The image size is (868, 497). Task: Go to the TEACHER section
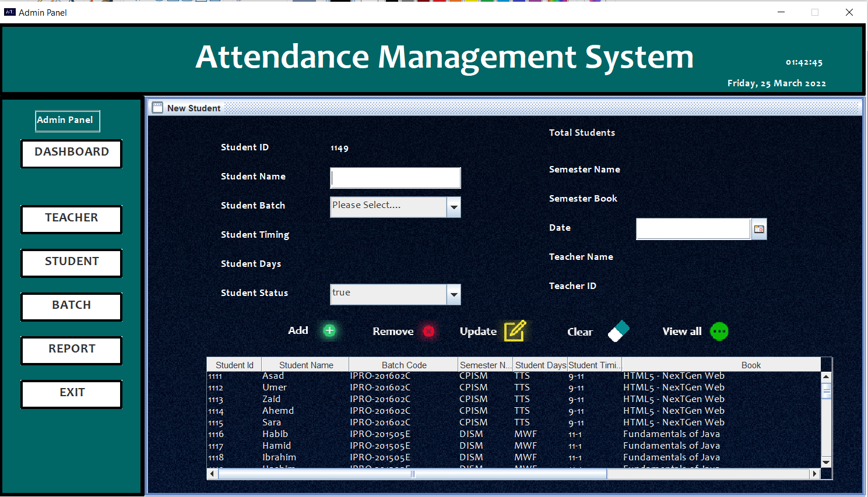[x=72, y=219]
